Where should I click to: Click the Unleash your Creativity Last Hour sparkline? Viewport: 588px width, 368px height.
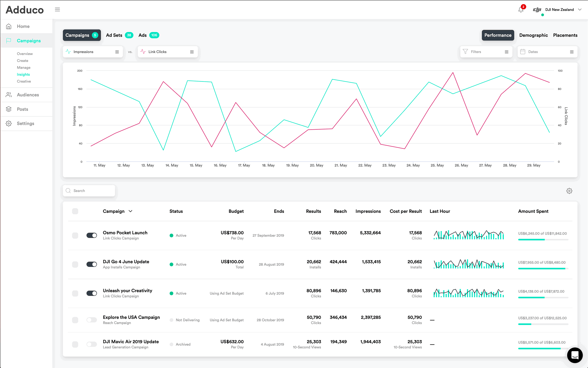[469, 293]
